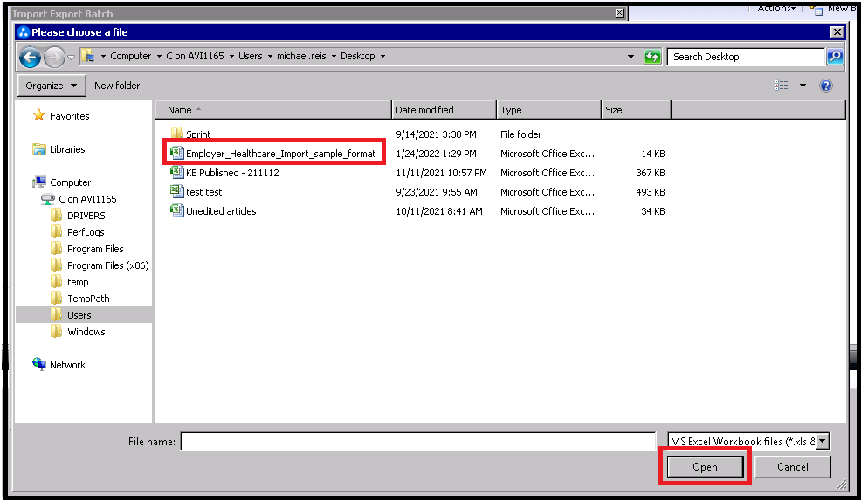The image size is (868, 502).
Task: Open the Organize menu
Action: (51, 86)
